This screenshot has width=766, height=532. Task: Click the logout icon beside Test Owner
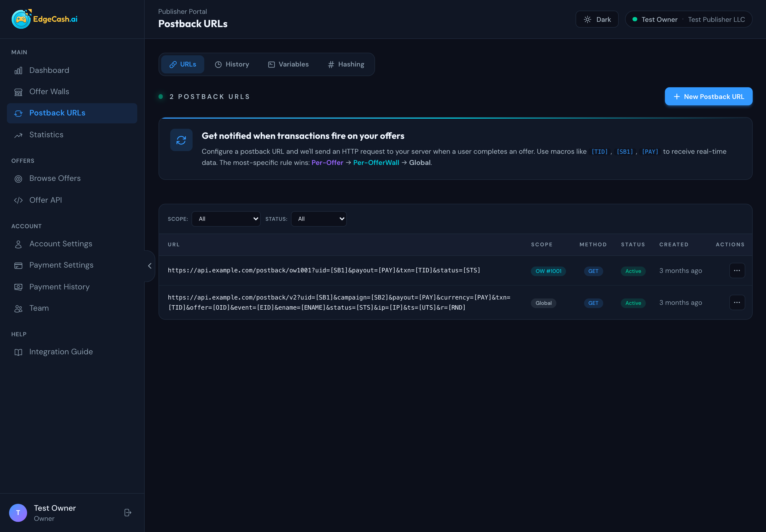pyautogui.click(x=128, y=513)
